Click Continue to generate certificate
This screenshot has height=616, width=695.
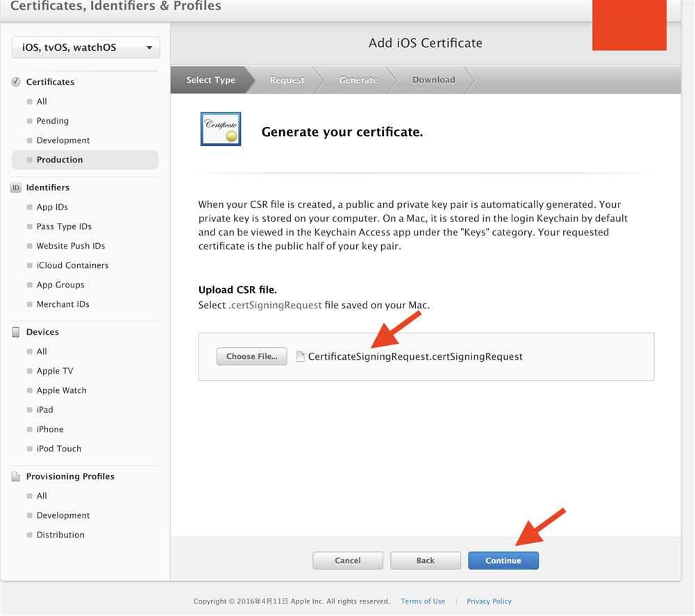click(x=503, y=560)
